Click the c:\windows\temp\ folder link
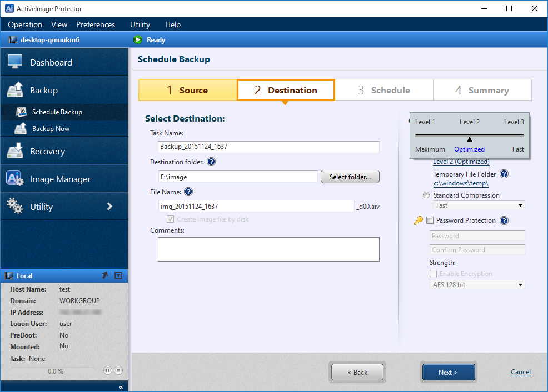 click(461, 183)
